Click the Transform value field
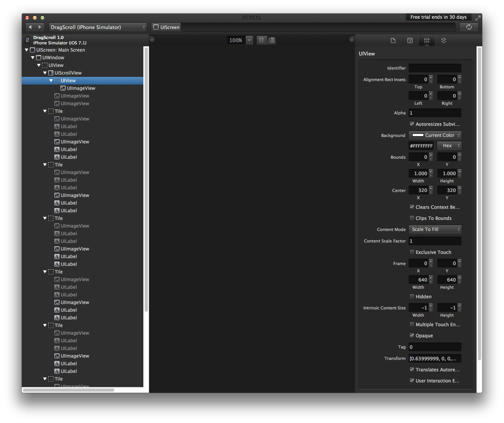This screenshot has height=423, width=504. coord(435,358)
